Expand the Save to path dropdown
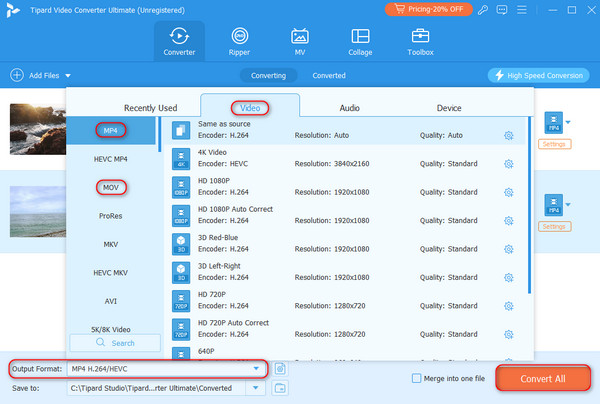Image resolution: width=600 pixels, height=404 pixels. (x=255, y=388)
